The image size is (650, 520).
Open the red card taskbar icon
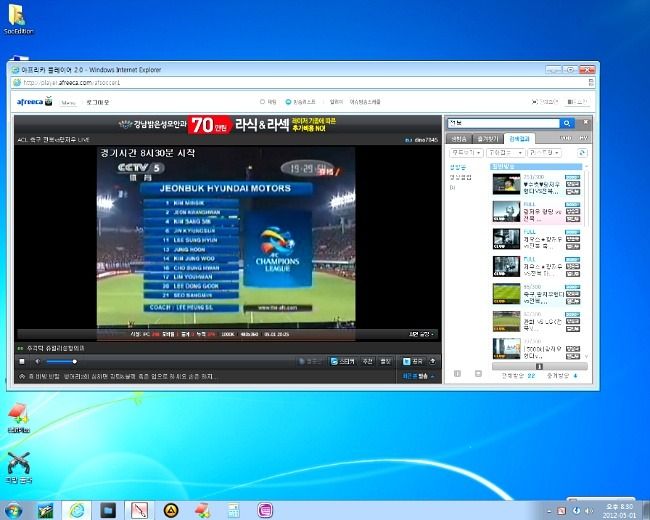[x=202, y=510]
